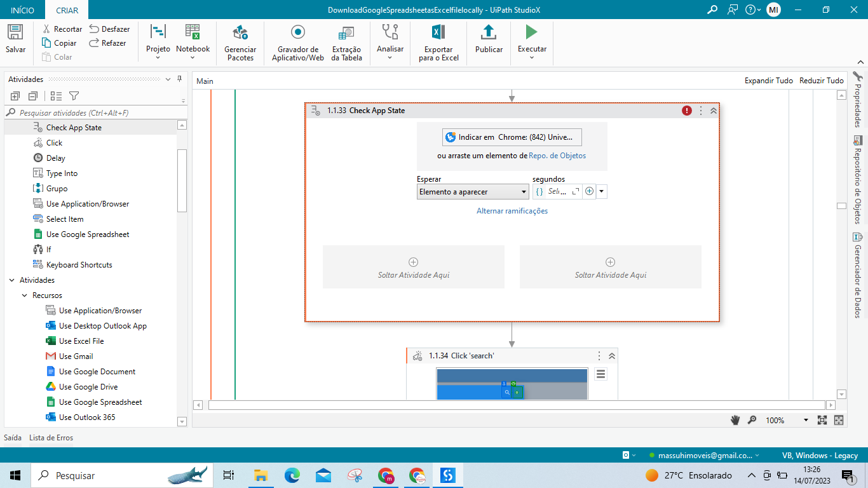Viewport: 868px width, 488px height.
Task: Collapse the Atividades tree node
Action: (x=12, y=280)
